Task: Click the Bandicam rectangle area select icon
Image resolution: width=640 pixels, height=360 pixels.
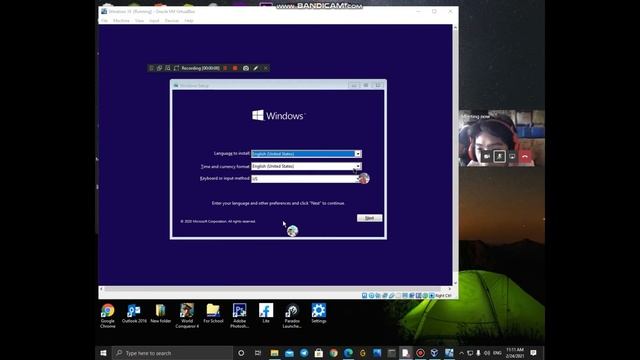Action: pos(176,68)
